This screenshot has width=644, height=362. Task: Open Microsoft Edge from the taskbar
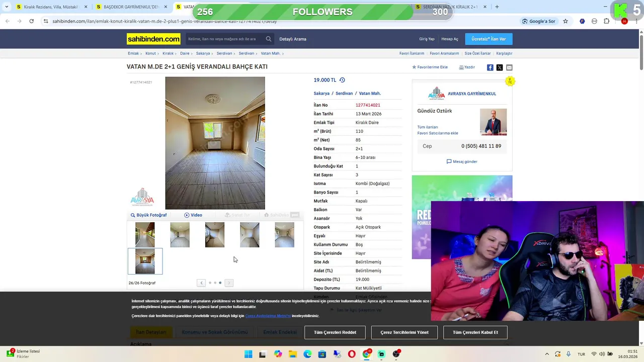point(307,354)
